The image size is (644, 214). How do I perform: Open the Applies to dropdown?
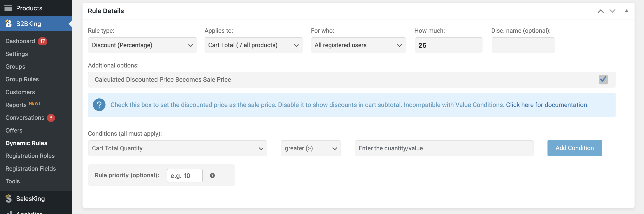click(x=253, y=45)
